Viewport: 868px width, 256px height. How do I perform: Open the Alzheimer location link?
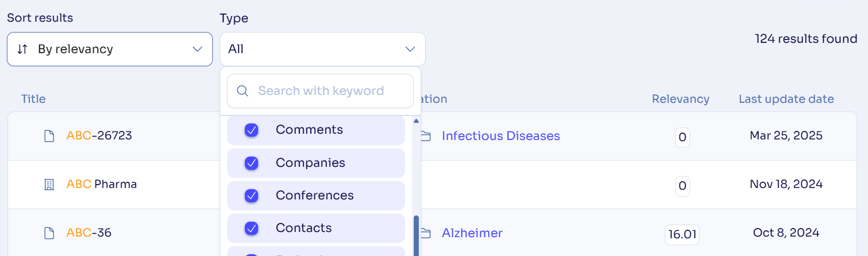point(472,233)
